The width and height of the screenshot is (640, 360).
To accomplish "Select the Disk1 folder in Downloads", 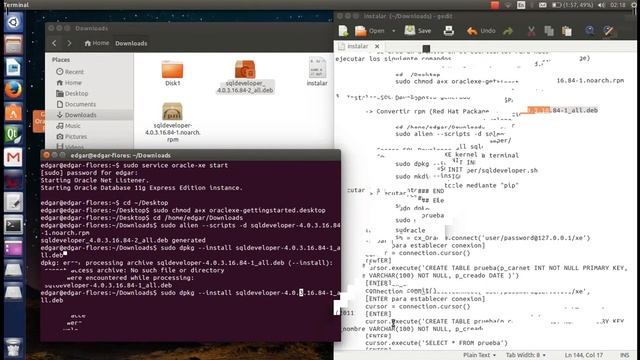I will 172,73.
